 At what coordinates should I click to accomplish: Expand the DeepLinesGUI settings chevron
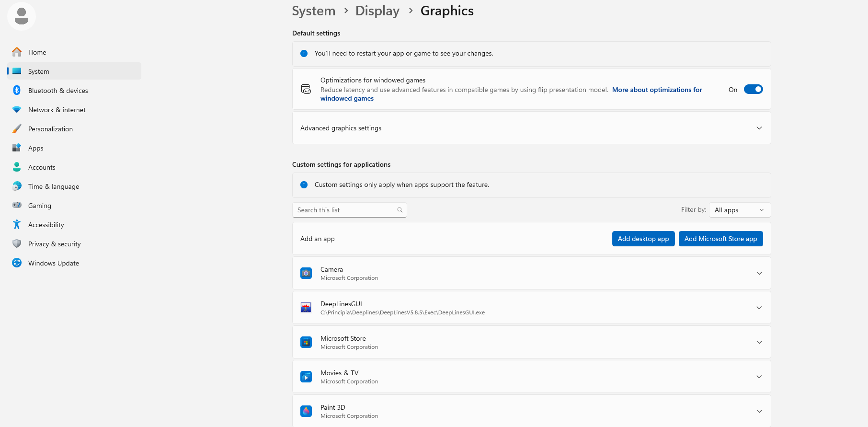point(759,308)
